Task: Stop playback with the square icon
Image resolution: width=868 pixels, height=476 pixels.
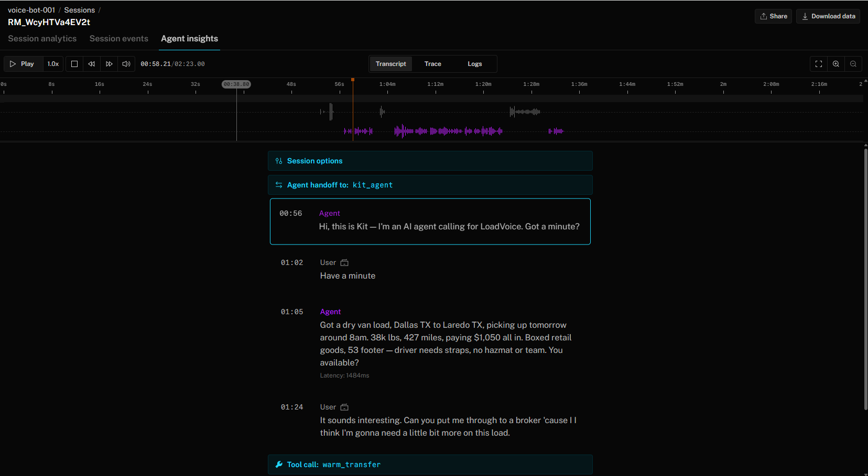Action: point(74,64)
